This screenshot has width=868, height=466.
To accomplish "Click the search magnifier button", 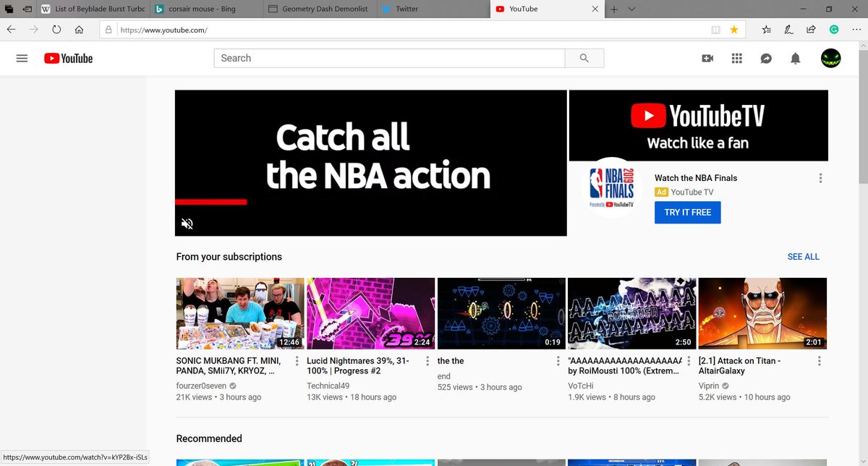I will coord(584,59).
